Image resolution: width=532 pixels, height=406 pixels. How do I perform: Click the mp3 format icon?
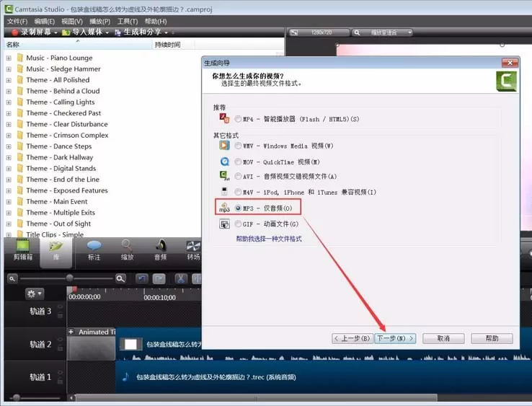(224, 208)
